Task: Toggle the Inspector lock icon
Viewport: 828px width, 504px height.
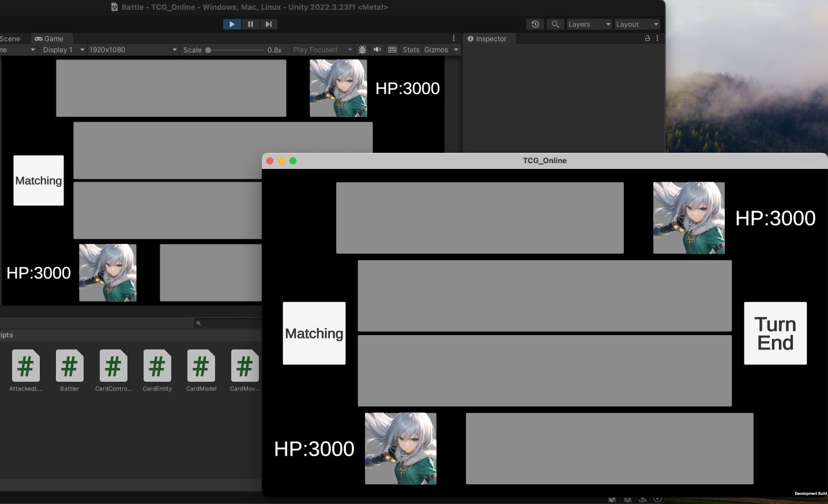Action: tap(647, 39)
